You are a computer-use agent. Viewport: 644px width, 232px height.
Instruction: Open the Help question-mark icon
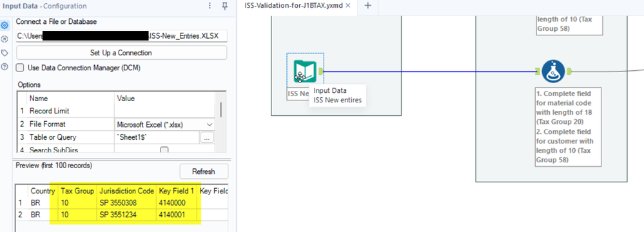(x=5, y=66)
